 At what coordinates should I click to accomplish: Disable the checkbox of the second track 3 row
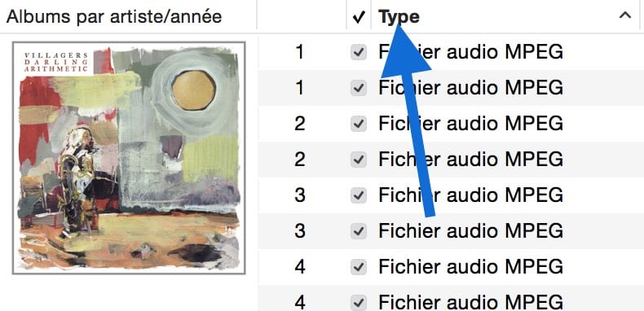click(x=359, y=231)
